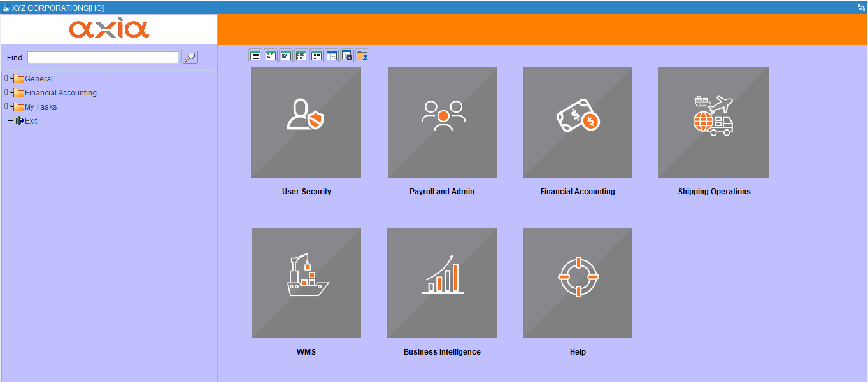Enable the detailed list view toolbar option
This screenshot has width=868, height=382.
[x=316, y=55]
